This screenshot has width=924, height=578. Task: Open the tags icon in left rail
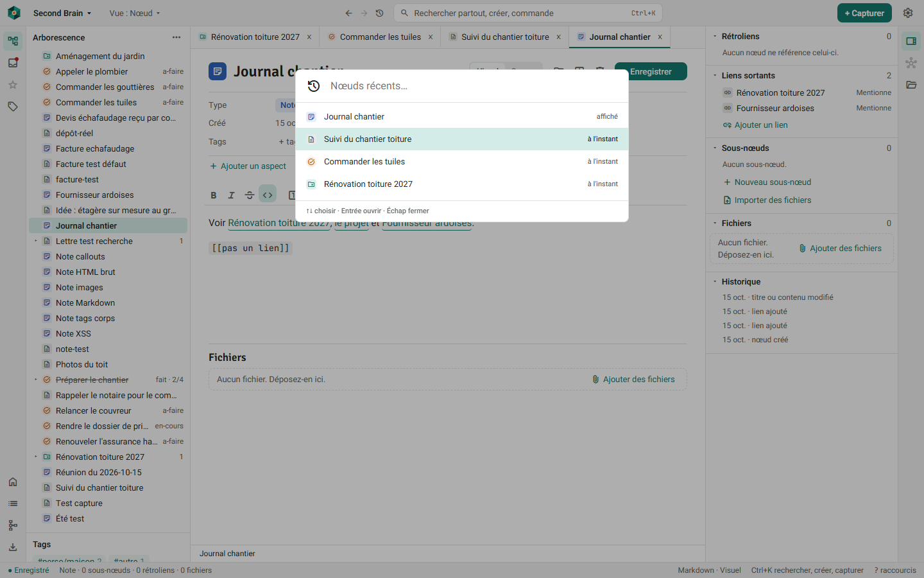point(13,107)
